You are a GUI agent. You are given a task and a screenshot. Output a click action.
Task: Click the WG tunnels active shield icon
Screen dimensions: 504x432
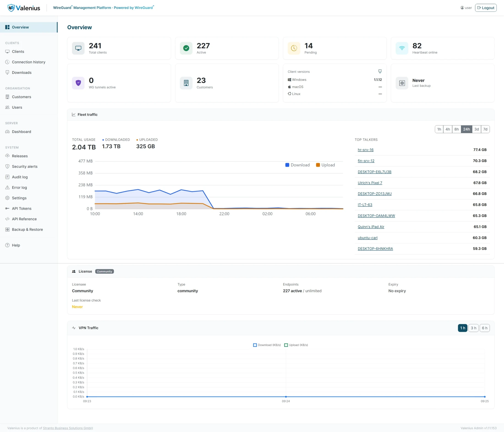(78, 83)
